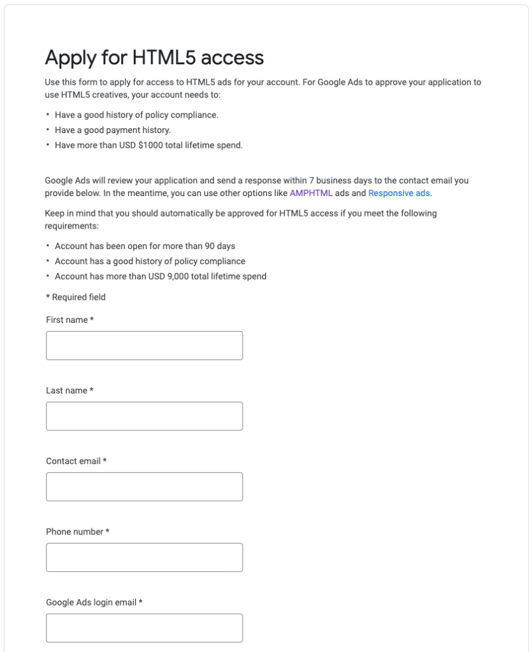The height and width of the screenshot is (652, 532).
Task: Click the good payment history bullet
Action: point(113,130)
